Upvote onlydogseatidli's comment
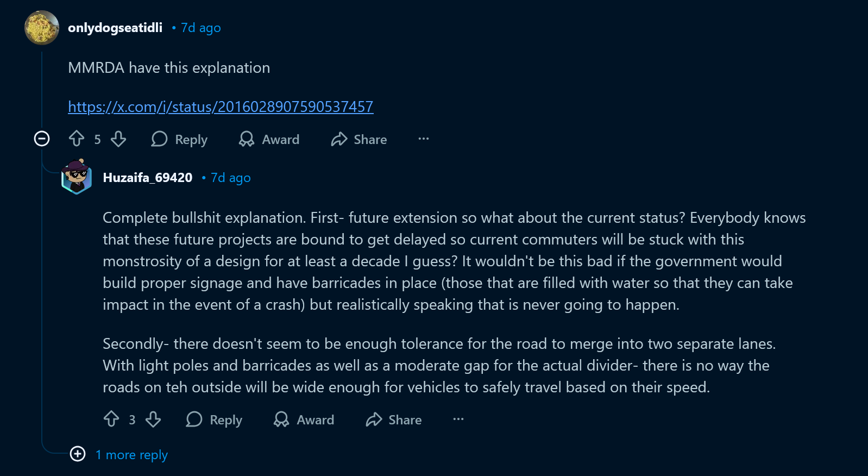868x476 pixels. 77,139
